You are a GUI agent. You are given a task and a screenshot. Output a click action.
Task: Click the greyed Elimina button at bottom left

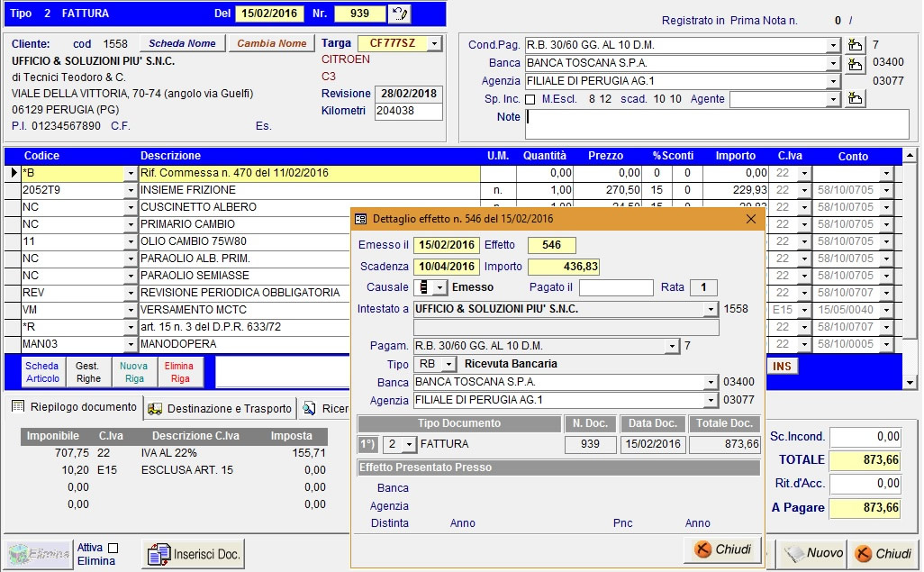coord(39,554)
